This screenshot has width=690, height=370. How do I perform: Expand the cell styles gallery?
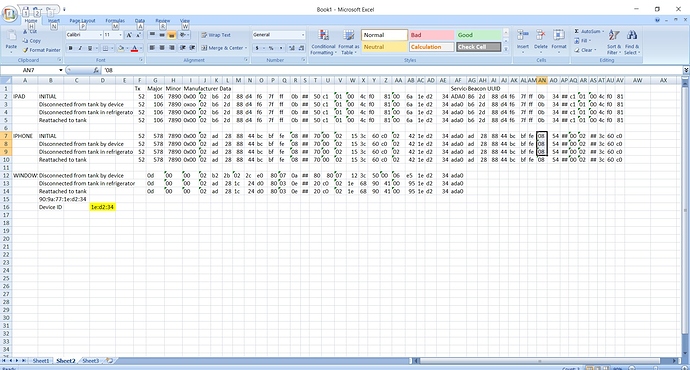pos(506,50)
